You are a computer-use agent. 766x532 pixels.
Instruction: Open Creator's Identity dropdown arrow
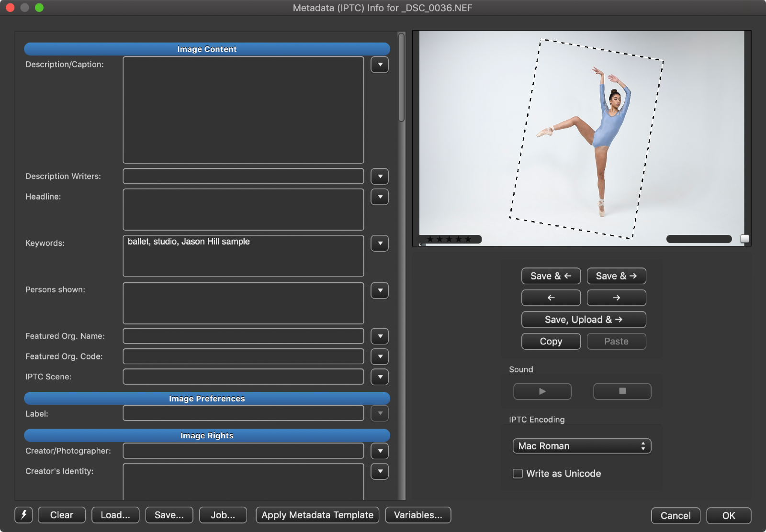coord(380,471)
